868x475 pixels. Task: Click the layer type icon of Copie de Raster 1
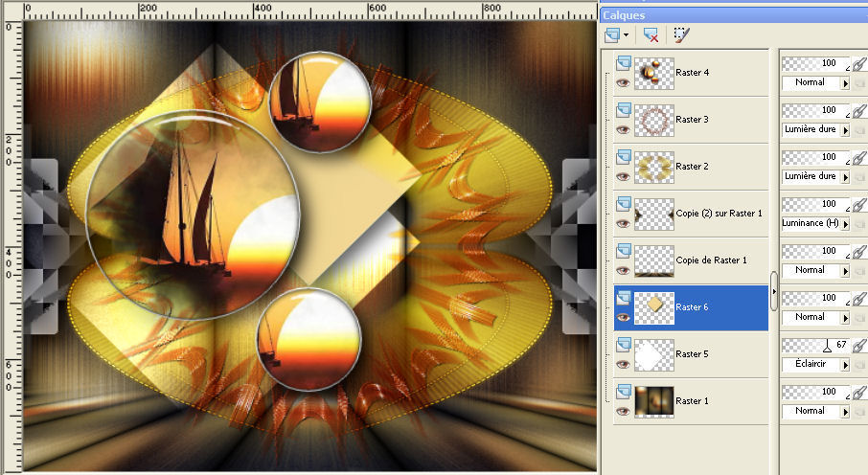click(624, 251)
